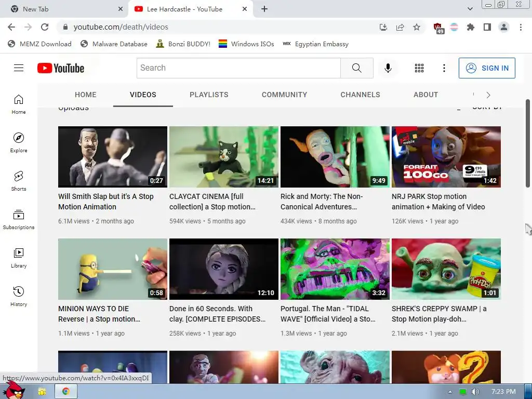The image size is (532, 399).
Task: Select the VIDEOS channel tab
Action: [x=143, y=95]
